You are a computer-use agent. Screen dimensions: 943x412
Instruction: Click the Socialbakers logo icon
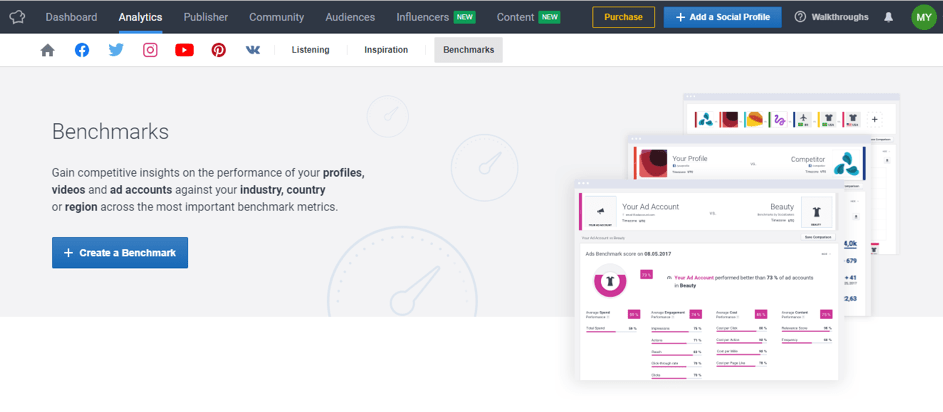[x=17, y=17]
